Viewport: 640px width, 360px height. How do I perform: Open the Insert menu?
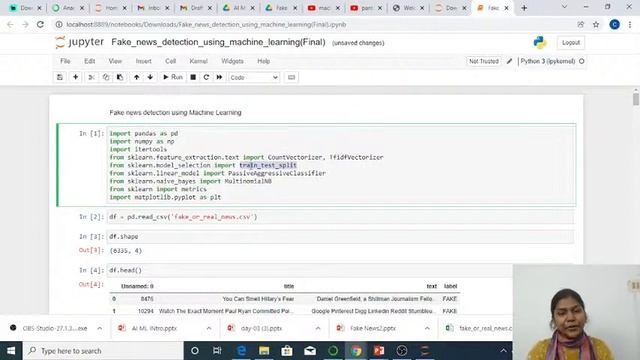pos(143,61)
